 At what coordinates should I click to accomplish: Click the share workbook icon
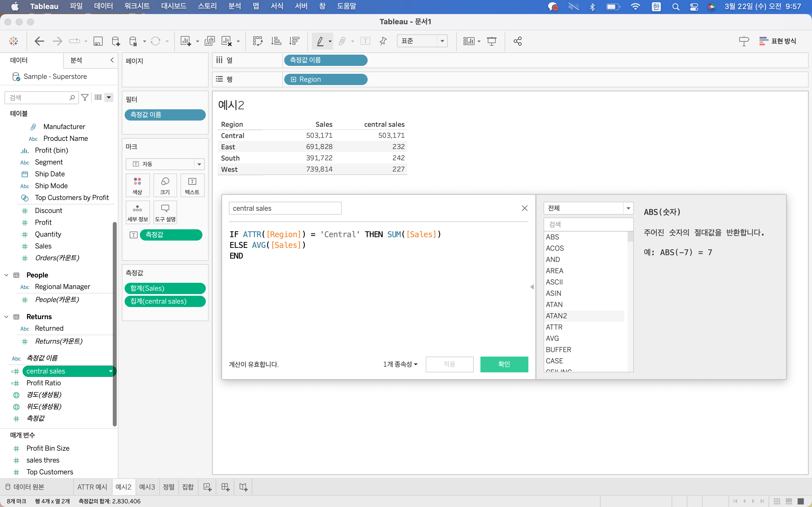coord(517,41)
